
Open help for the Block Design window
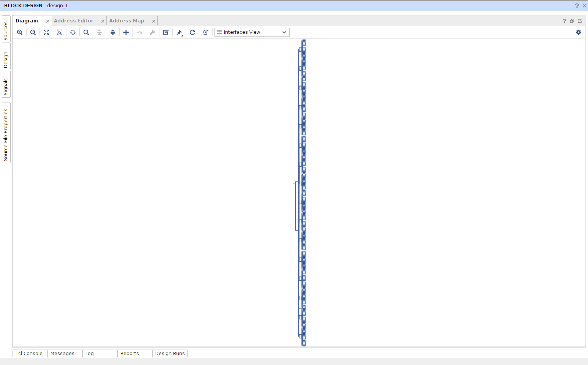[577, 6]
